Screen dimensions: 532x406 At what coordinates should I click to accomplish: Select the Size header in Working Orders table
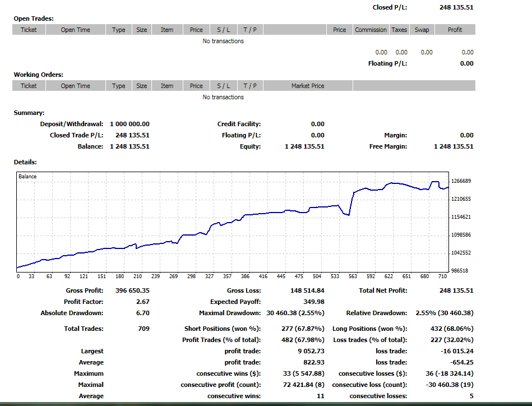pos(142,86)
